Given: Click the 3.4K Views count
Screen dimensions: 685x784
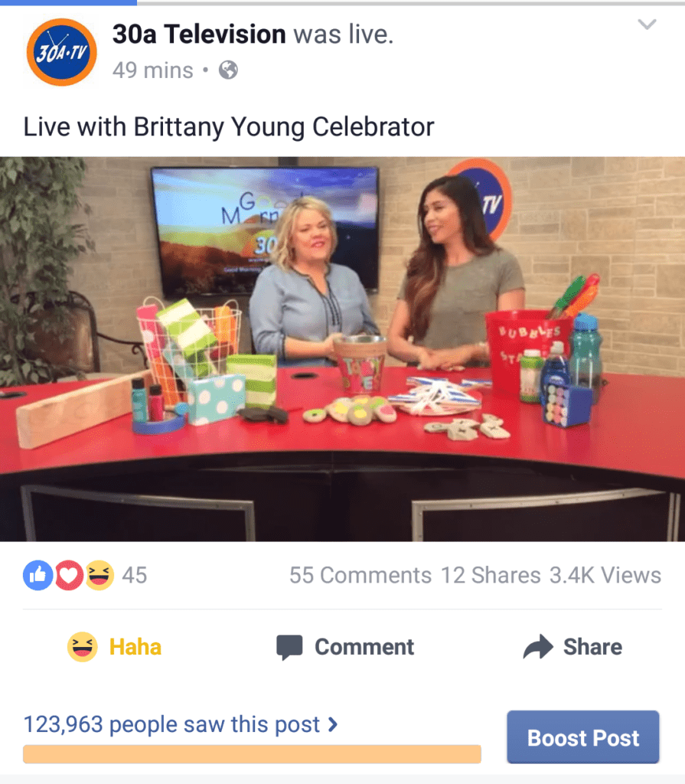Looking at the screenshot, I should point(605,575).
